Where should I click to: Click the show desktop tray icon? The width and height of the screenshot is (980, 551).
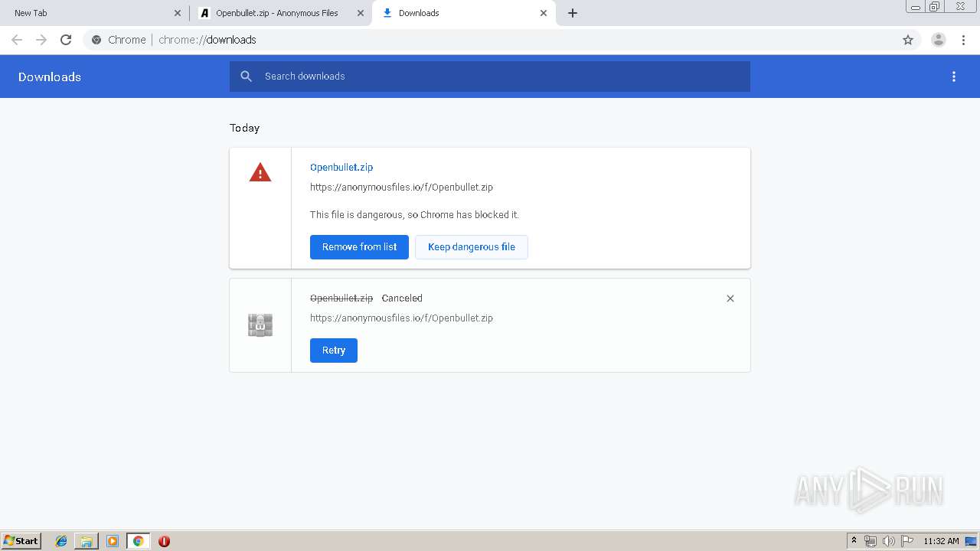click(x=972, y=541)
